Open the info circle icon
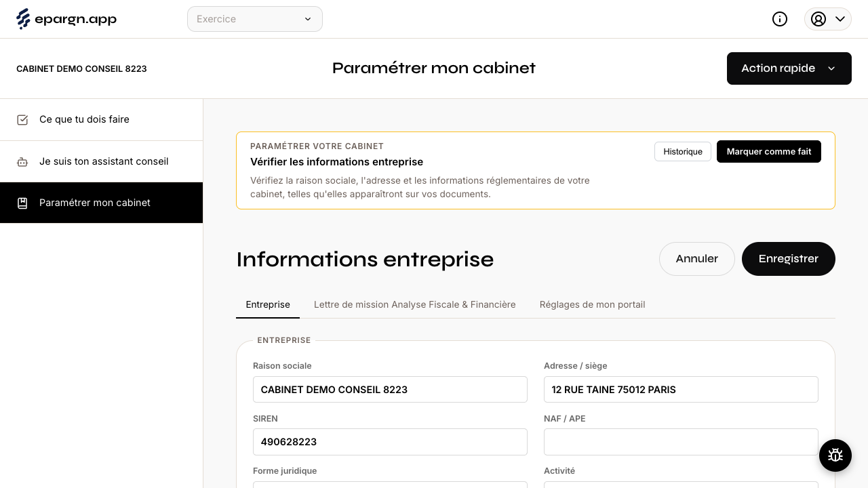 click(x=780, y=19)
